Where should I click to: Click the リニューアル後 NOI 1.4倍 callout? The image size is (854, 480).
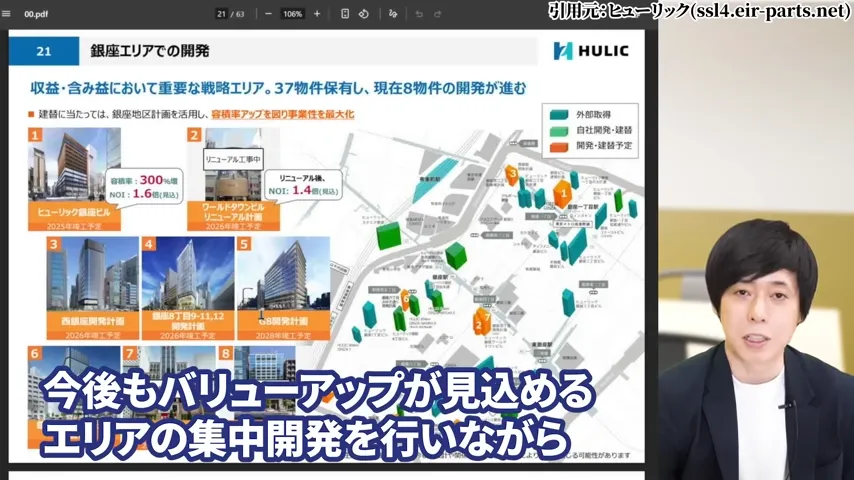click(304, 185)
